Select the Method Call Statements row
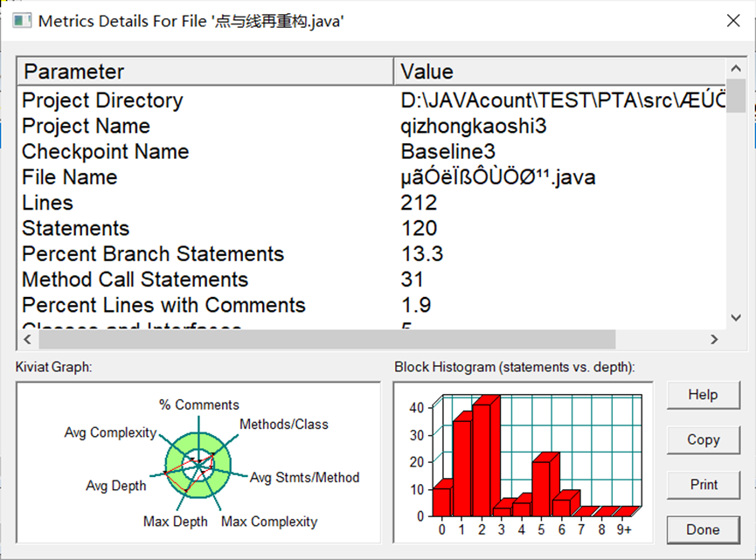Image resolution: width=756 pixels, height=560 pixels. point(371,279)
